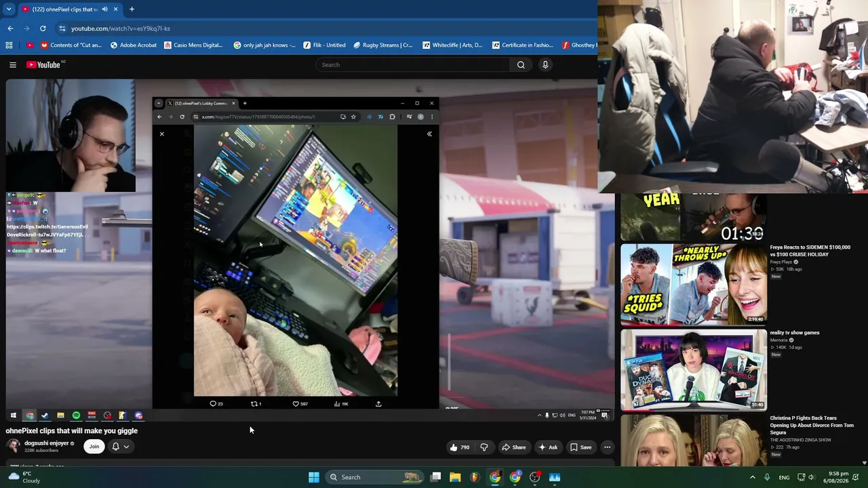Image resolution: width=868 pixels, height=488 pixels.
Task: Open the Casio Mens Digital bookmark
Action: (193, 45)
